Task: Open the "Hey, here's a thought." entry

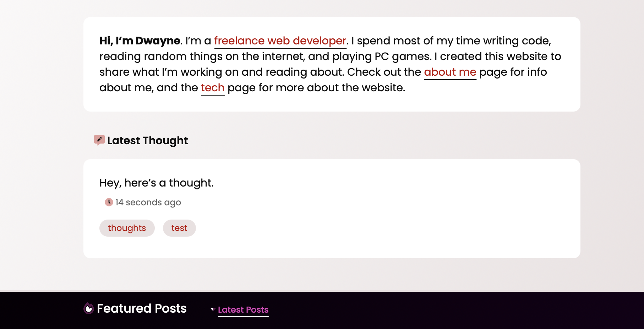Action: pyautogui.click(x=157, y=183)
